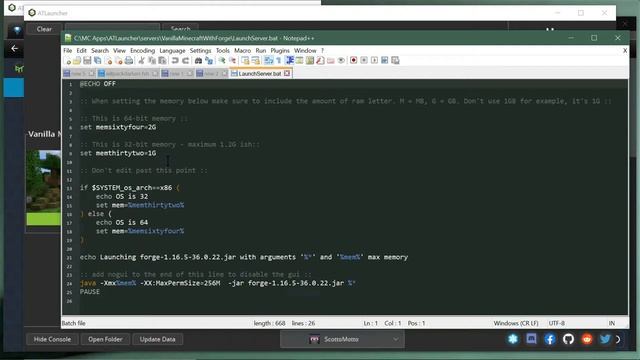Open the GitHub icon in ATLauncher

[x=568, y=339]
